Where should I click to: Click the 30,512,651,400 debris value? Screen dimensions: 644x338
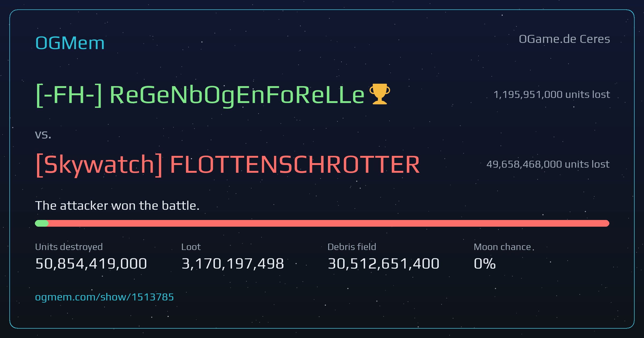coord(383,263)
